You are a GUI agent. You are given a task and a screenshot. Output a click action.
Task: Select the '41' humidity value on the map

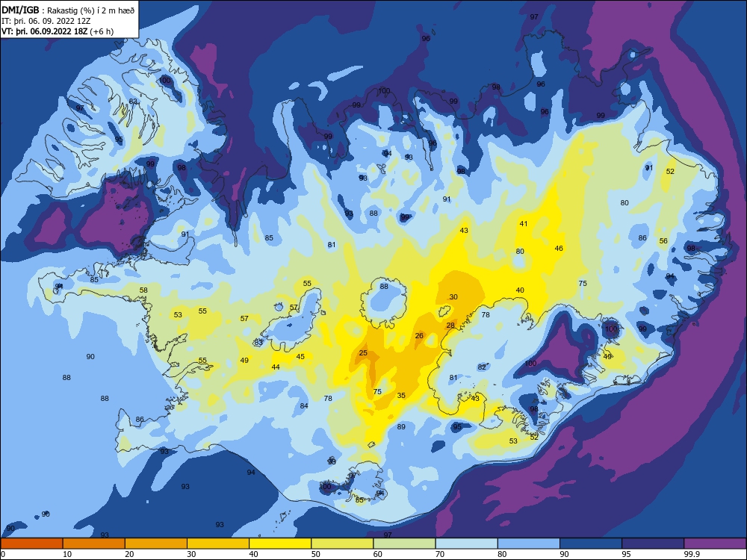point(524,224)
